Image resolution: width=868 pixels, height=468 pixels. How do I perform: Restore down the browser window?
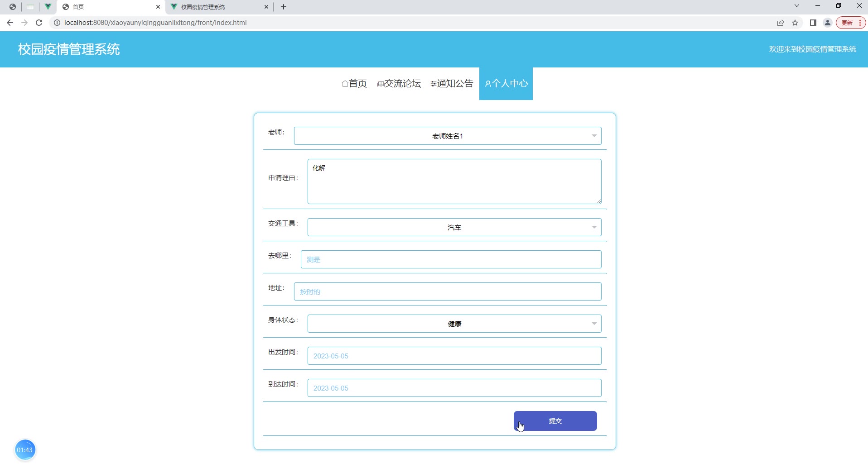[839, 6]
